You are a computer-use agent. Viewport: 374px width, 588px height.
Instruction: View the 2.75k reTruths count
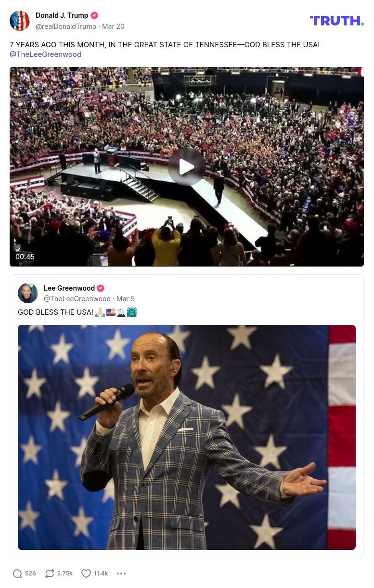64,574
